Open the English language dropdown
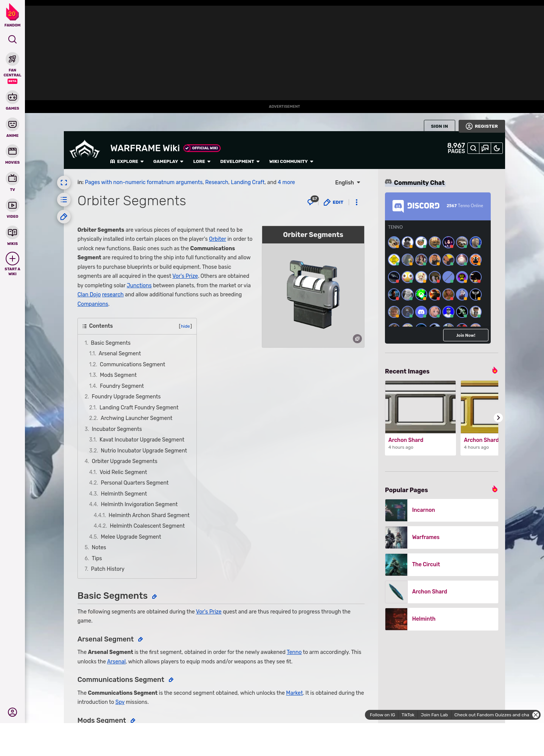 pos(348,183)
